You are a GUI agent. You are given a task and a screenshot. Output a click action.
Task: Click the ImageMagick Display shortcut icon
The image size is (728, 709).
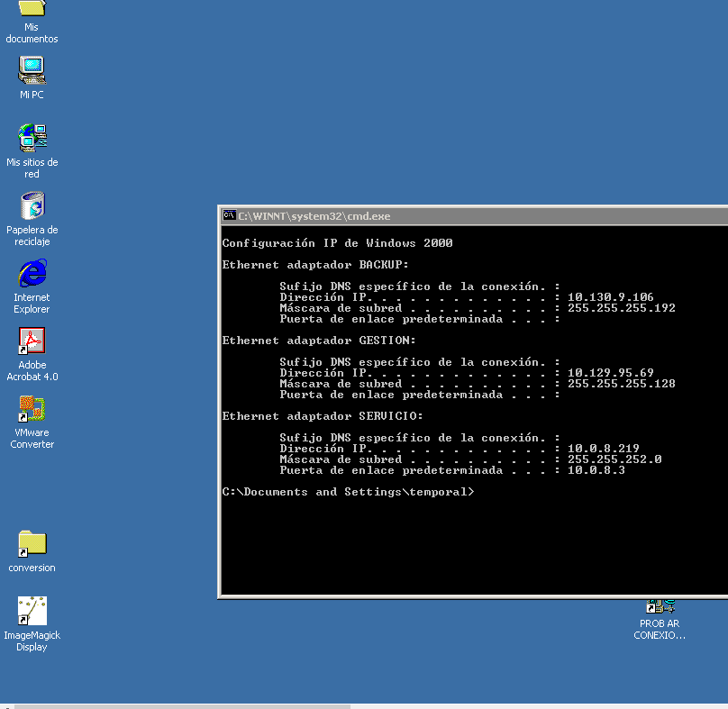pyautogui.click(x=32, y=611)
